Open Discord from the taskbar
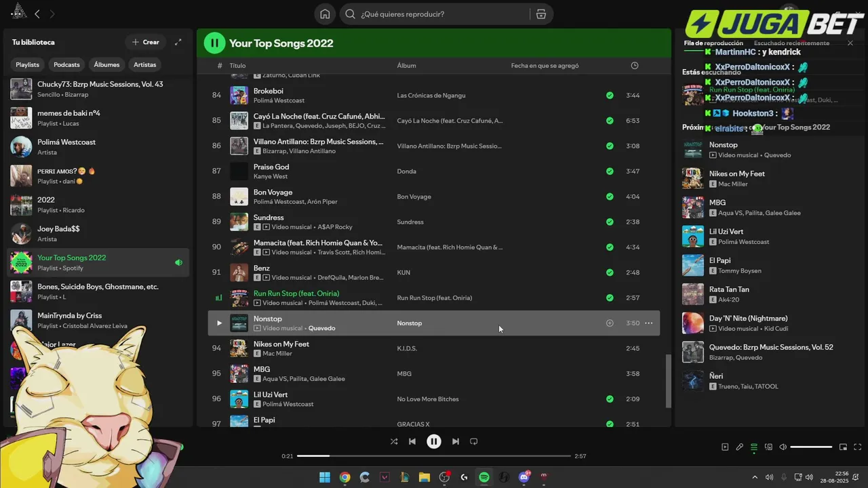 [524, 477]
